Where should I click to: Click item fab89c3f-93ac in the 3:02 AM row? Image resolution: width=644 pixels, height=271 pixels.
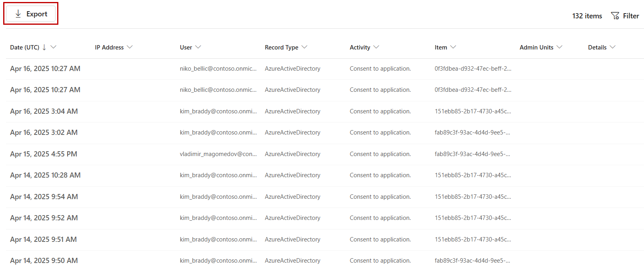coord(473,133)
